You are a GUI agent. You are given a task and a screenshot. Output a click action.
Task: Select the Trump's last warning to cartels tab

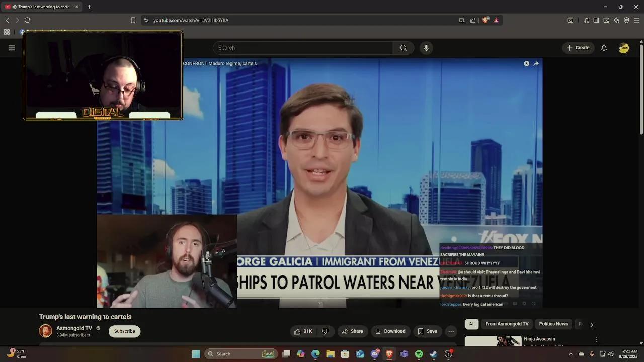(41, 7)
